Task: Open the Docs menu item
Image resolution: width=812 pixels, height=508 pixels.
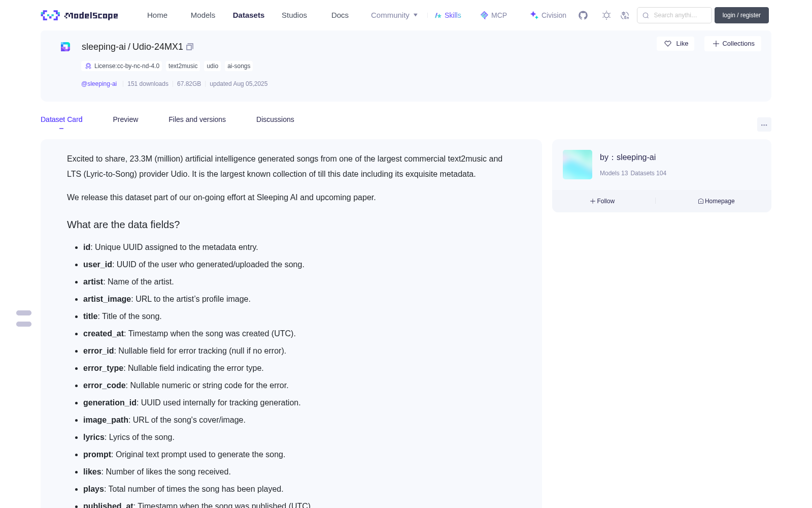Action: click(x=340, y=15)
